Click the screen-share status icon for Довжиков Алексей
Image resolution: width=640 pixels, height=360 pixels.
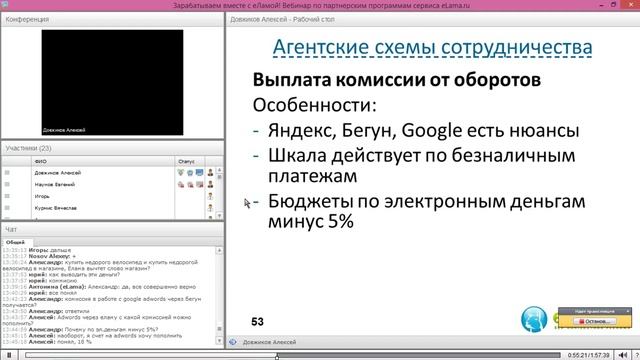(199, 173)
